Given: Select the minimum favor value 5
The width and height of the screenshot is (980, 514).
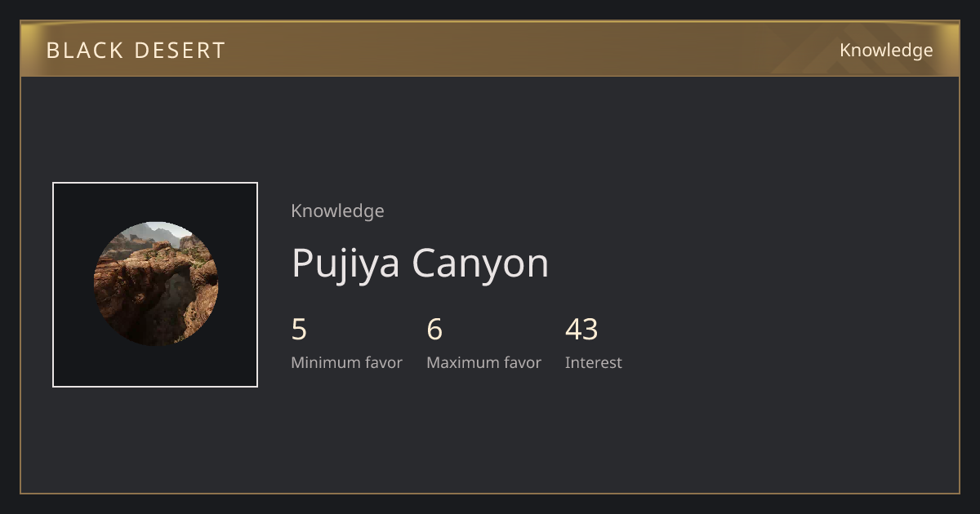Looking at the screenshot, I should pos(299,330).
